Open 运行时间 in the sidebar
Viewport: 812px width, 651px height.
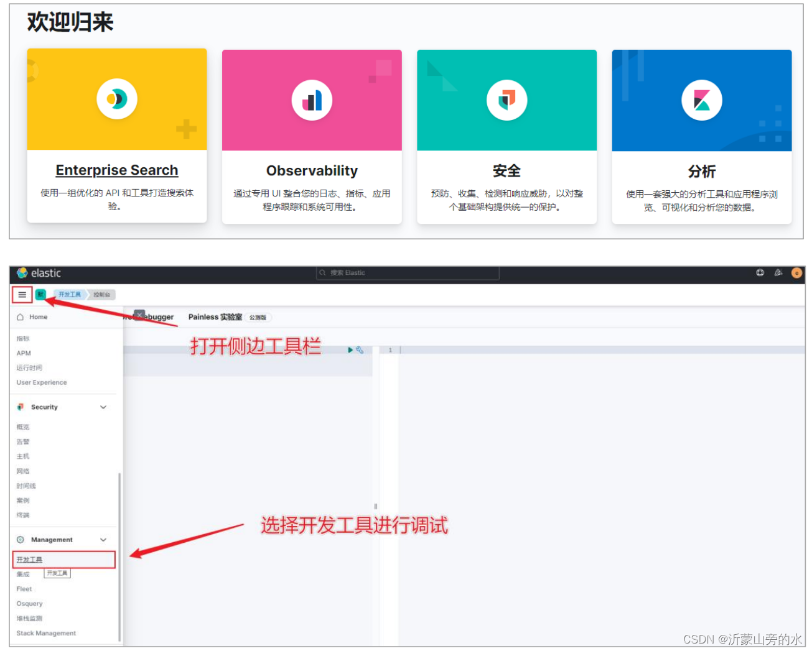point(29,368)
